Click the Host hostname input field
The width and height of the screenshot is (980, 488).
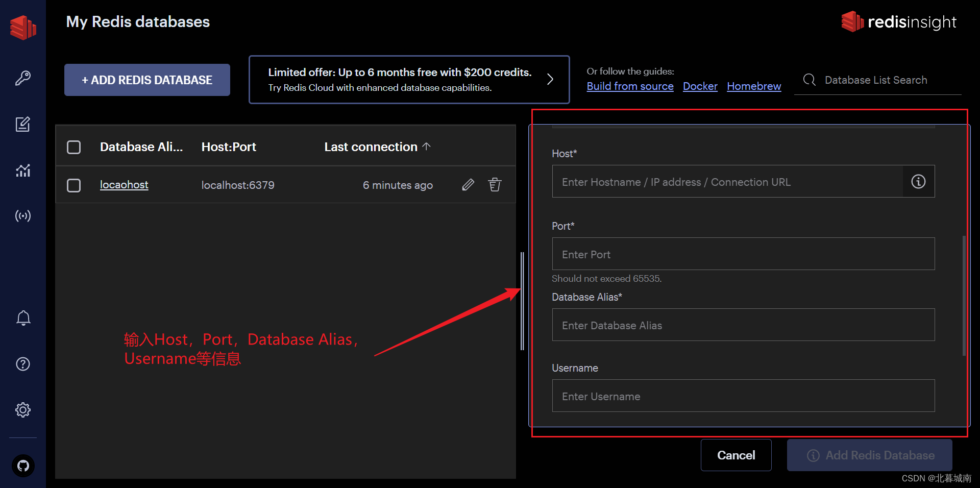point(727,181)
